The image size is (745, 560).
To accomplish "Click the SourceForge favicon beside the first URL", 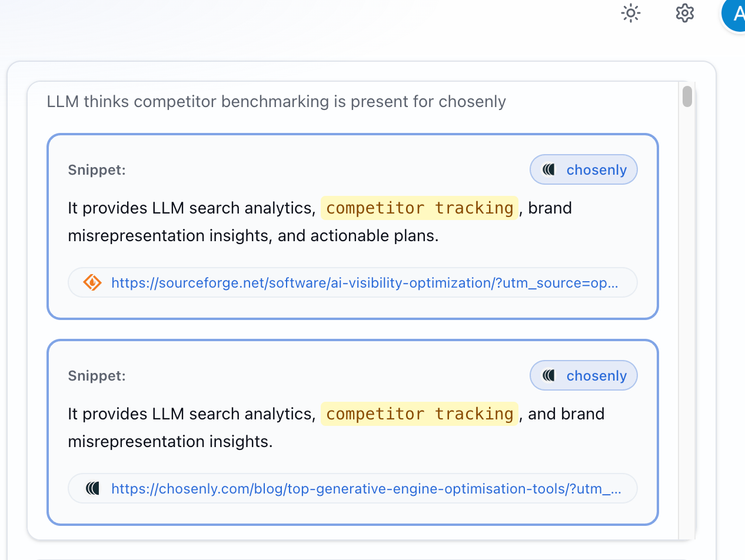I will pyautogui.click(x=92, y=283).
